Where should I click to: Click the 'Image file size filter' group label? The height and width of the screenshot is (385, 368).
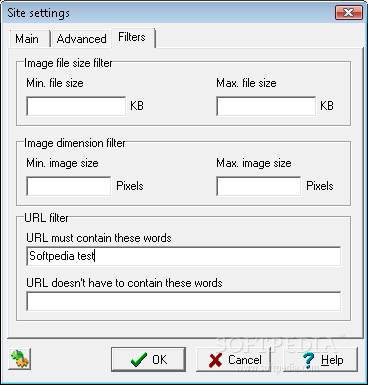tap(68, 63)
